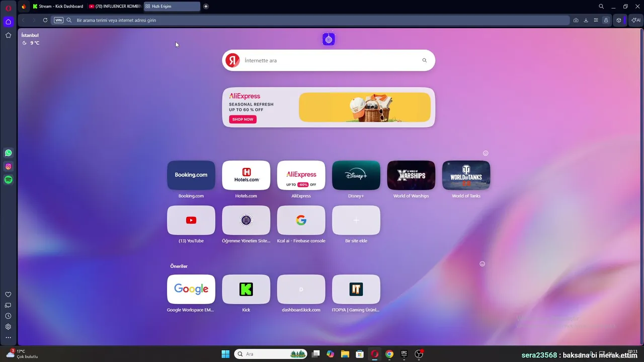This screenshot has height=362, width=644.
Task: Open the Booking.com speed dial tile
Action: [x=191, y=175]
